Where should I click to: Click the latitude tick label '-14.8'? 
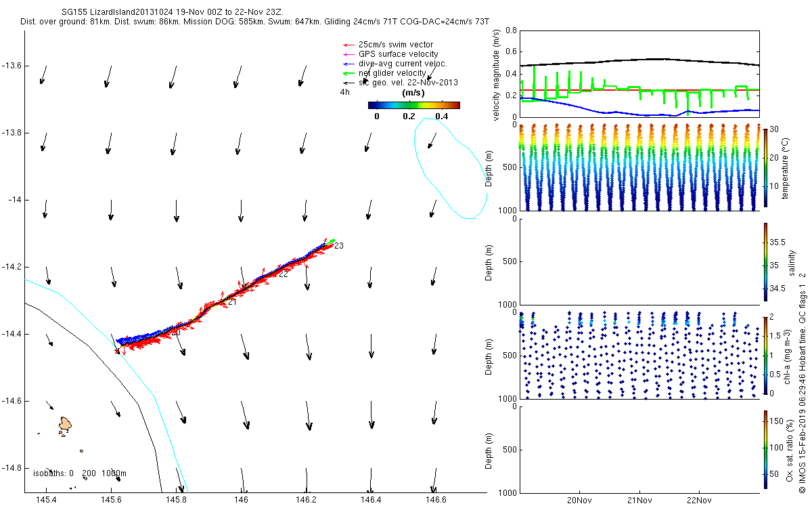[x=12, y=468]
